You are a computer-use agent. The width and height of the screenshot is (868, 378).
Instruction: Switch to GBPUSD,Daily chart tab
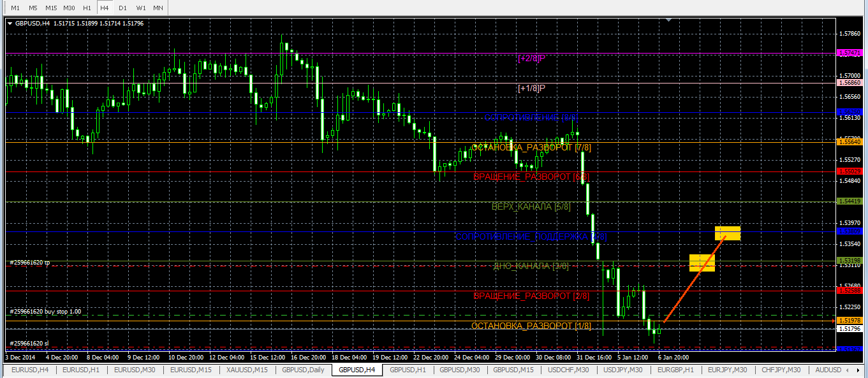pyautogui.click(x=304, y=370)
